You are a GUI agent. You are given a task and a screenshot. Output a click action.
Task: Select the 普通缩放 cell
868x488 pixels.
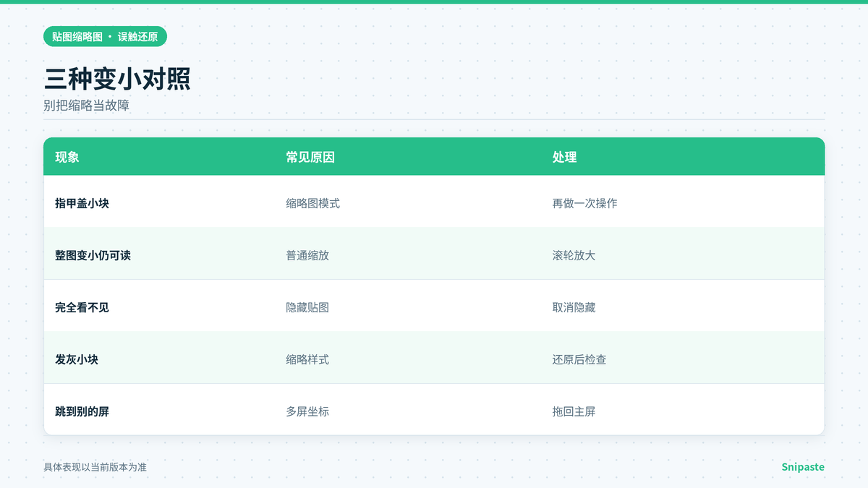307,255
